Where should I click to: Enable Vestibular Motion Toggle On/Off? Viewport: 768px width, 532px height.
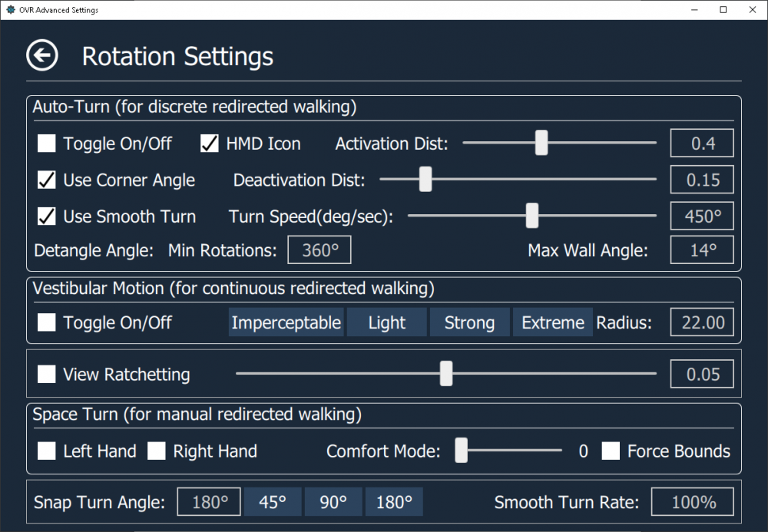point(48,322)
